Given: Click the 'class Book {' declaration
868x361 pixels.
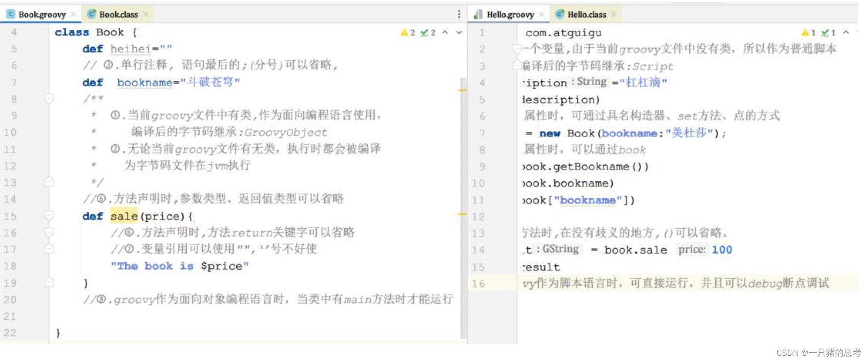Looking at the screenshot, I should (96, 32).
